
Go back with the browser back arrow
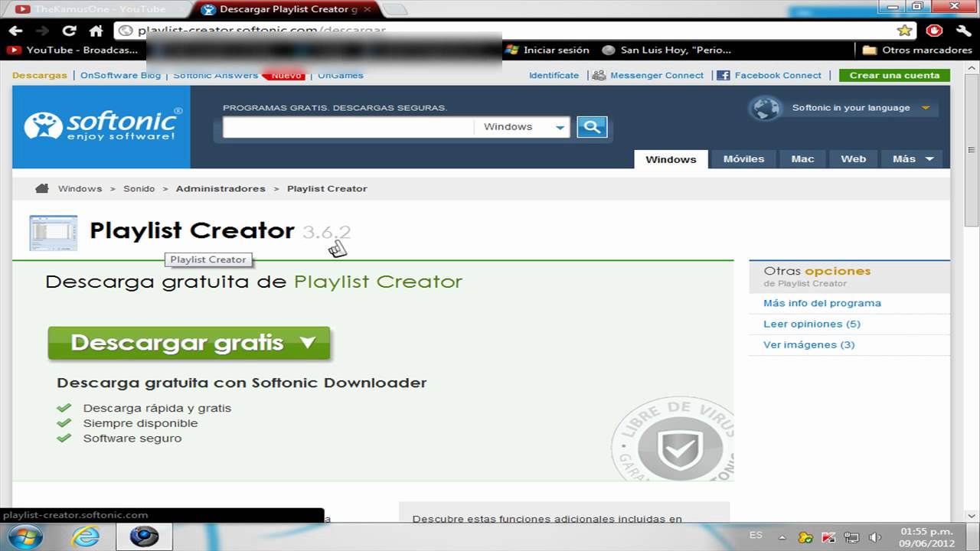15,31
